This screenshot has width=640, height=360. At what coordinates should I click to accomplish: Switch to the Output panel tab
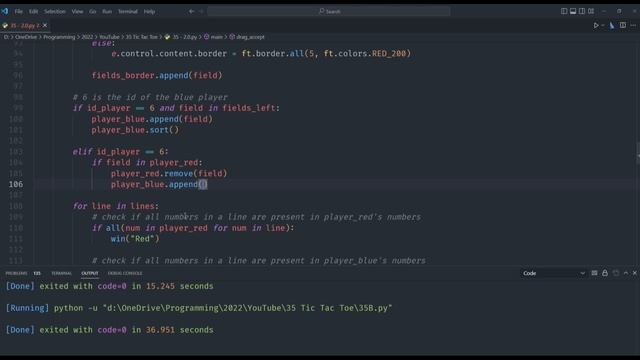90,273
